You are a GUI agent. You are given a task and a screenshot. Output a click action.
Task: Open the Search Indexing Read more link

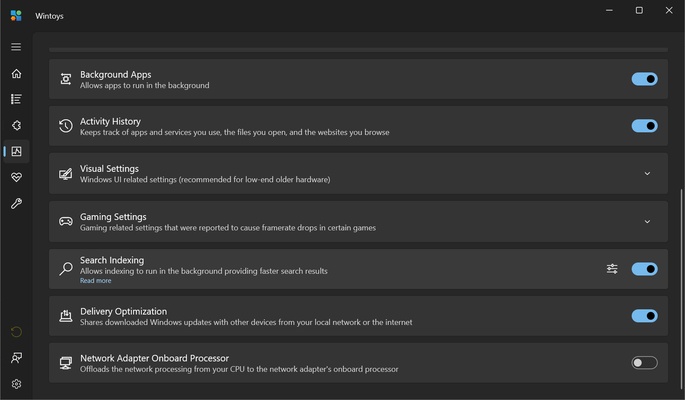[x=95, y=281]
